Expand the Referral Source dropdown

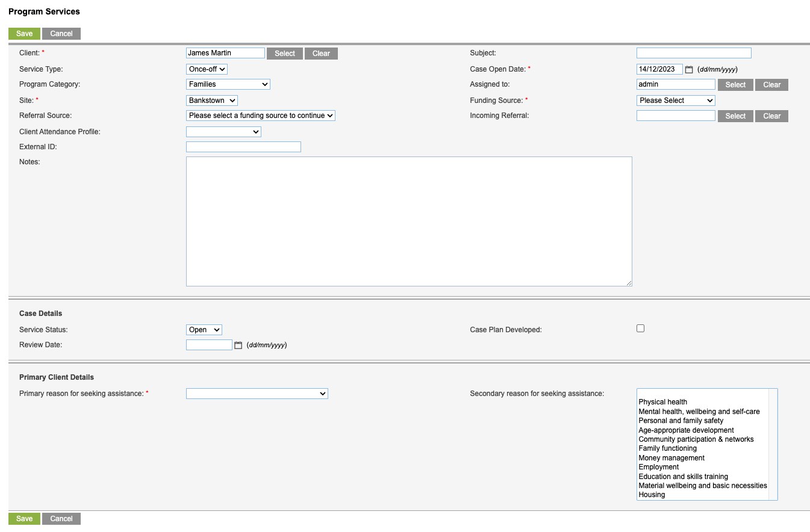260,115
